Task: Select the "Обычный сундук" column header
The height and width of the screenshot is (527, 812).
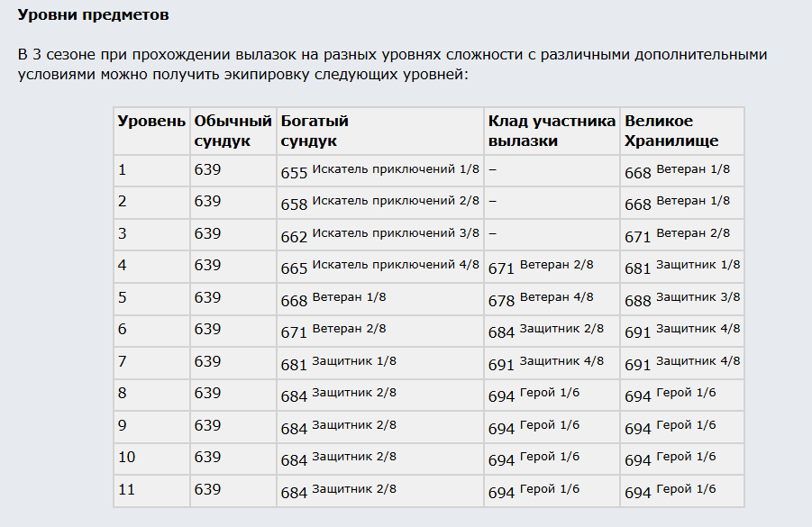Action: 233,131
